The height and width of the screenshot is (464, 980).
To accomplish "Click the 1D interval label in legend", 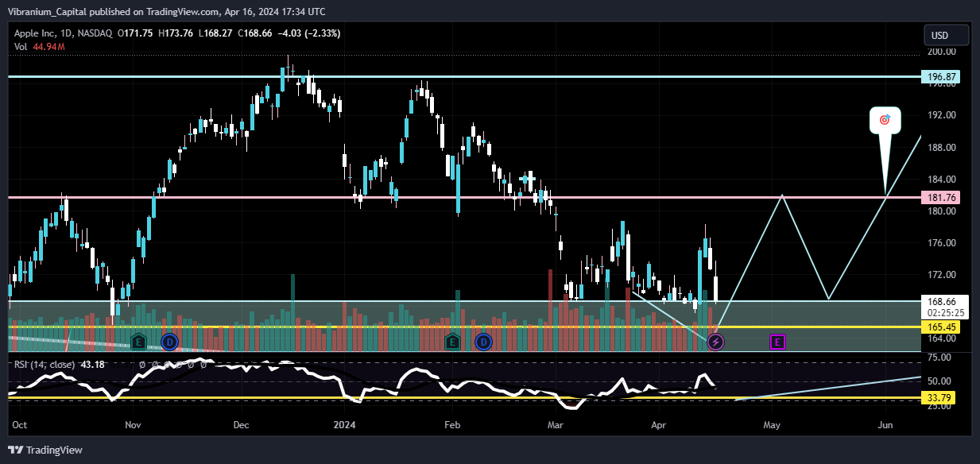I will point(66,34).
